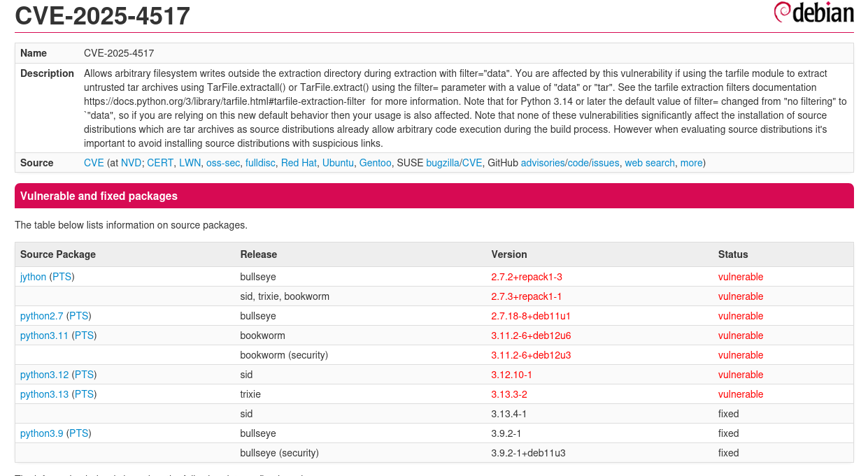
Task: Open the Ubuntu link
Action: [338, 163]
